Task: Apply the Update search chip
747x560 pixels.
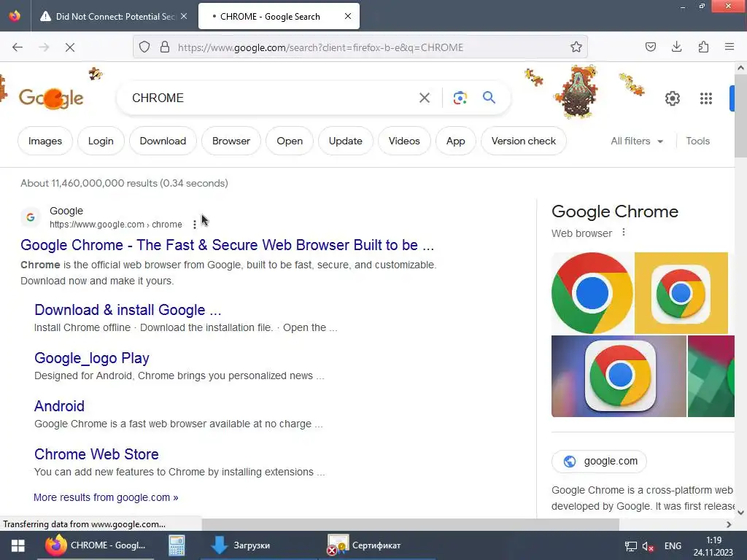Action: click(x=345, y=141)
